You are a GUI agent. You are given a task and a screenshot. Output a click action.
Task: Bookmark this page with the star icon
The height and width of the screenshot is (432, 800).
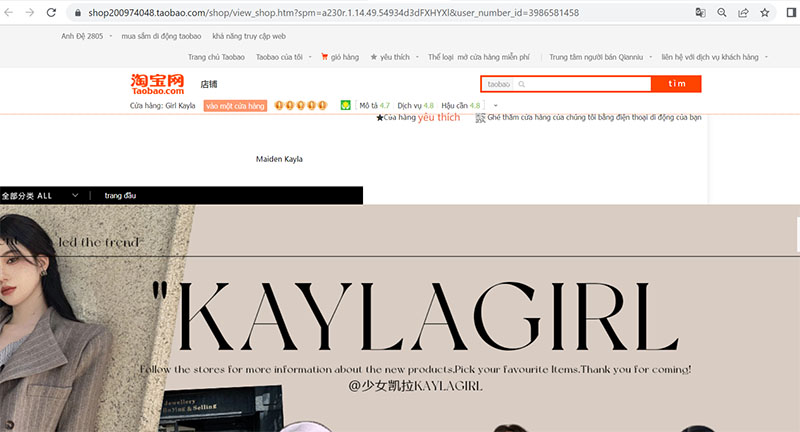pyautogui.click(x=764, y=13)
